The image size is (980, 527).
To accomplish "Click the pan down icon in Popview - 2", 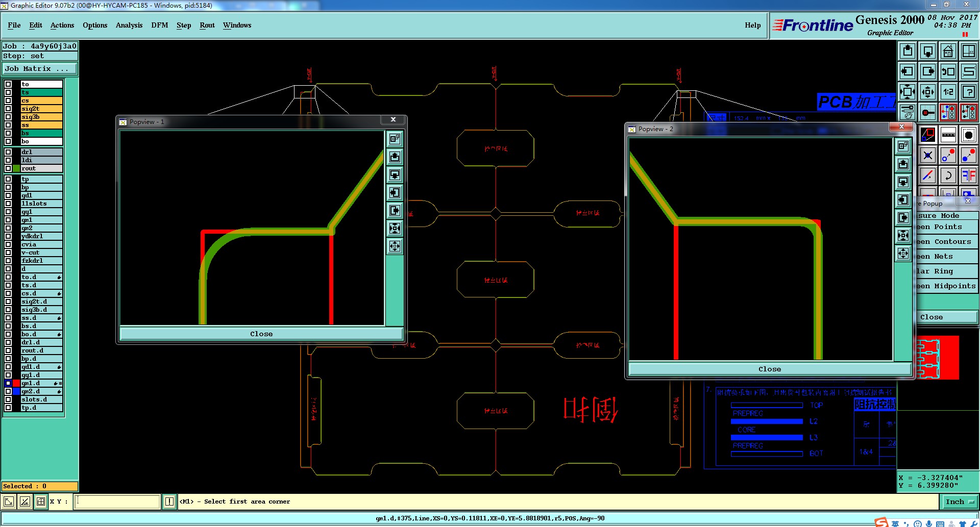I will point(903,182).
